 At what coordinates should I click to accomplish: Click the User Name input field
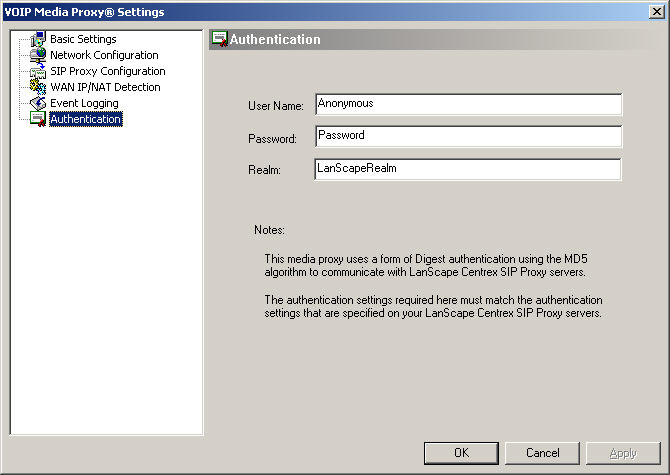point(468,104)
